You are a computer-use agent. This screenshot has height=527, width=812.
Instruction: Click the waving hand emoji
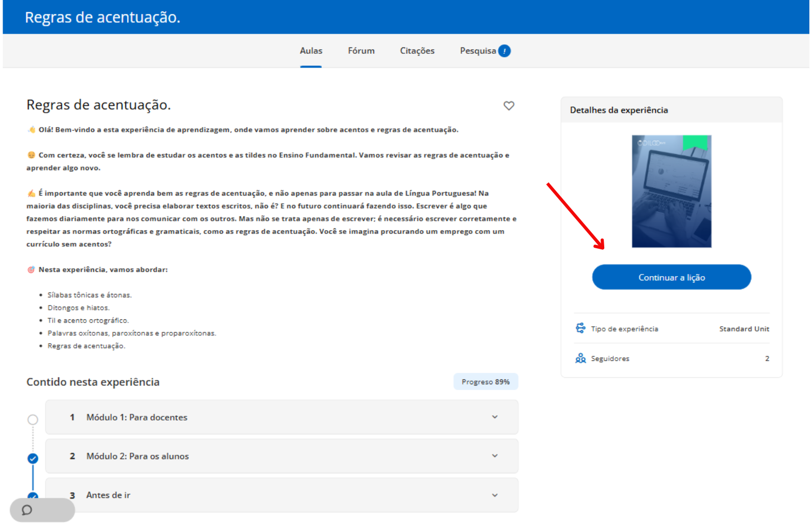click(32, 130)
